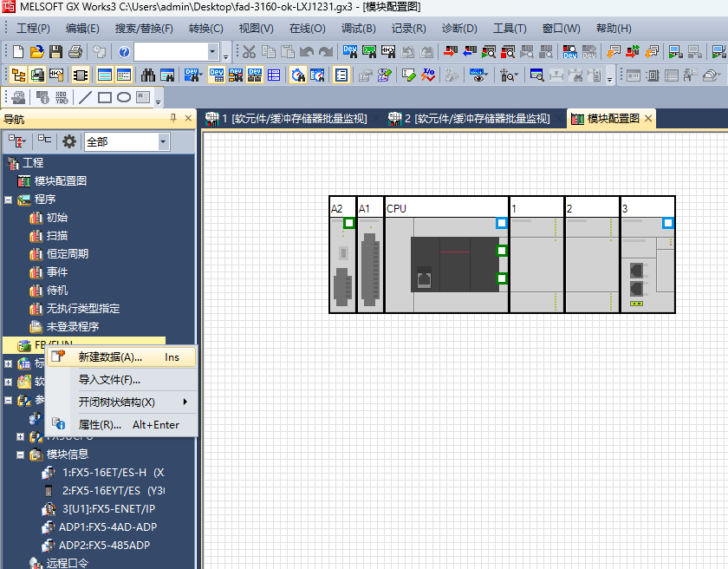Select the 恒定周期 program item
The width and height of the screenshot is (728, 569).
(x=68, y=254)
